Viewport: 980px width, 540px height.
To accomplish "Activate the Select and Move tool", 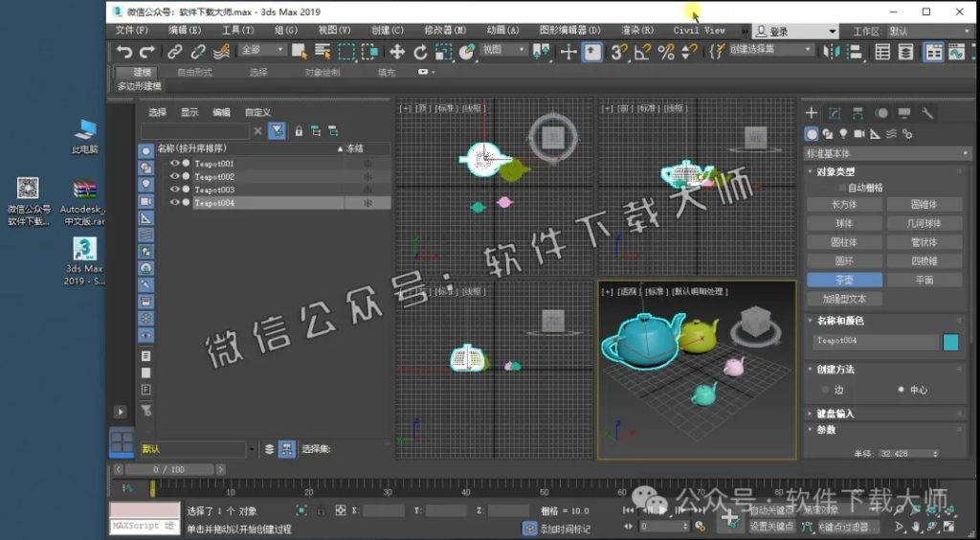I will coord(397,52).
